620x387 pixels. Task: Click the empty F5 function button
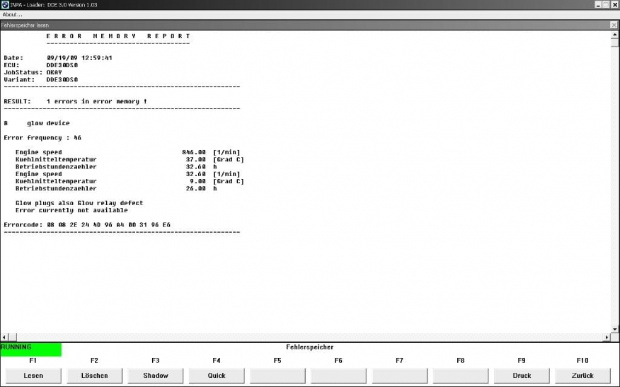278,376
